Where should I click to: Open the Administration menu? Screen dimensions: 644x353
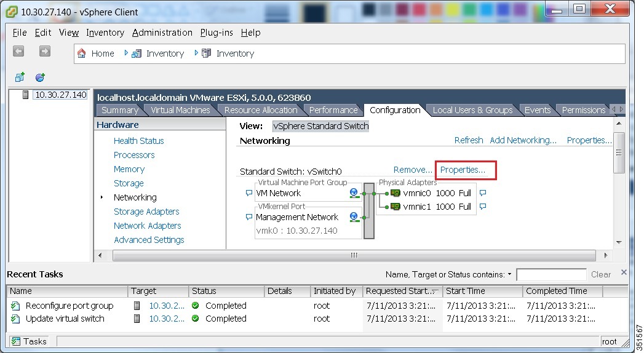[162, 33]
